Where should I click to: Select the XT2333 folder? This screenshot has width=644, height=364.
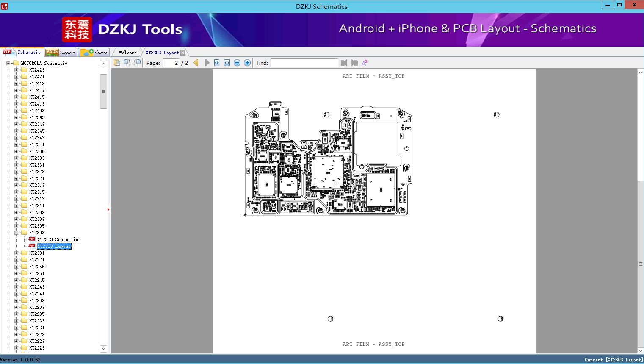click(37, 158)
